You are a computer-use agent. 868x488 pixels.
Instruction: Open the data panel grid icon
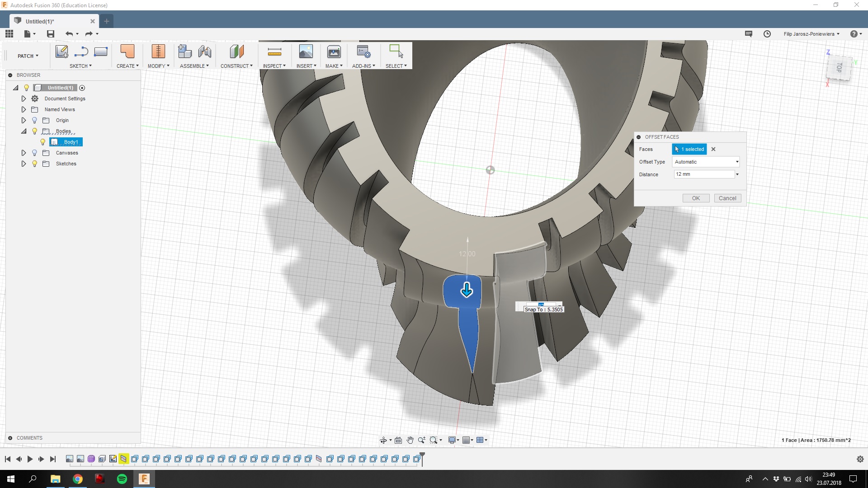(x=9, y=34)
